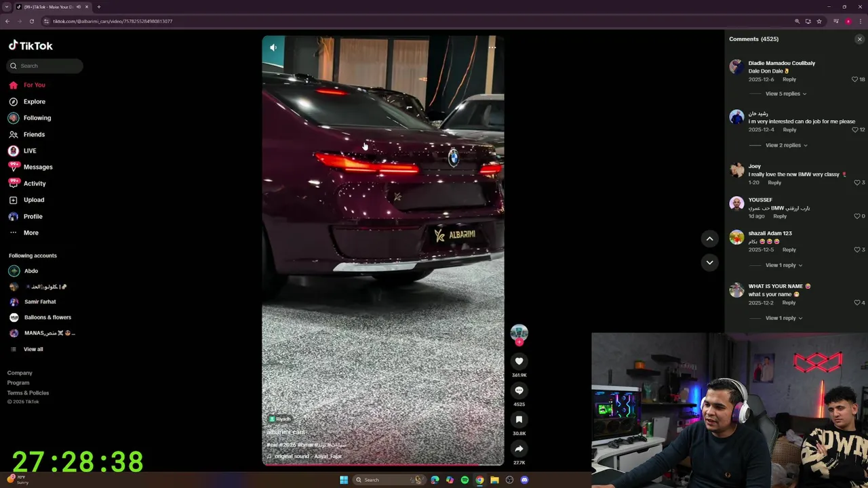Viewport: 868px width, 488px height.
Task: Mute the video with the speaker icon
Action: [273, 47]
